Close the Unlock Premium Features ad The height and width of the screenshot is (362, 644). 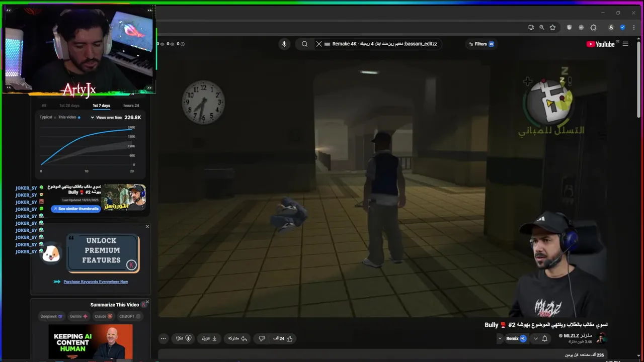tap(147, 226)
